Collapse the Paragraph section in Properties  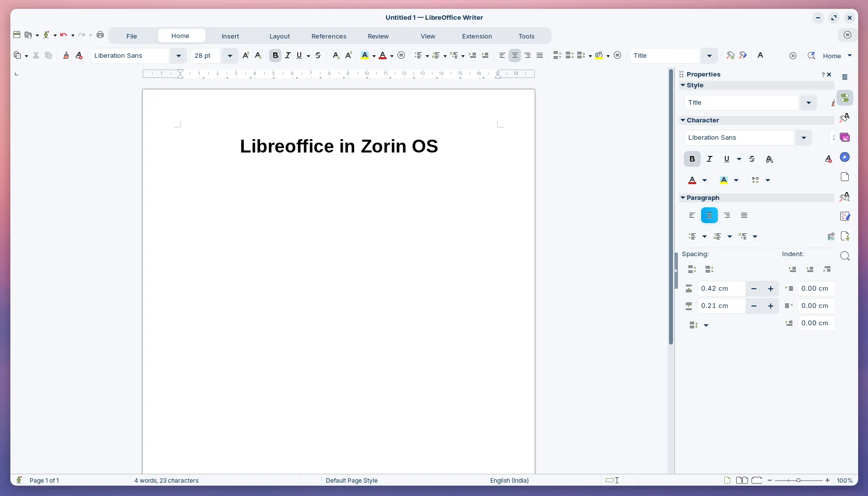click(x=683, y=197)
